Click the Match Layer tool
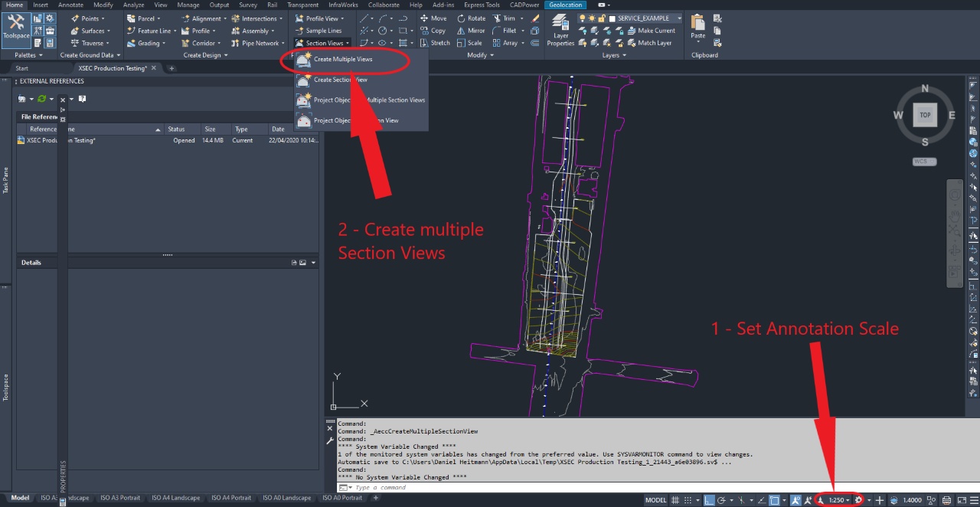Screen dimensions: 980x507 tap(648, 43)
